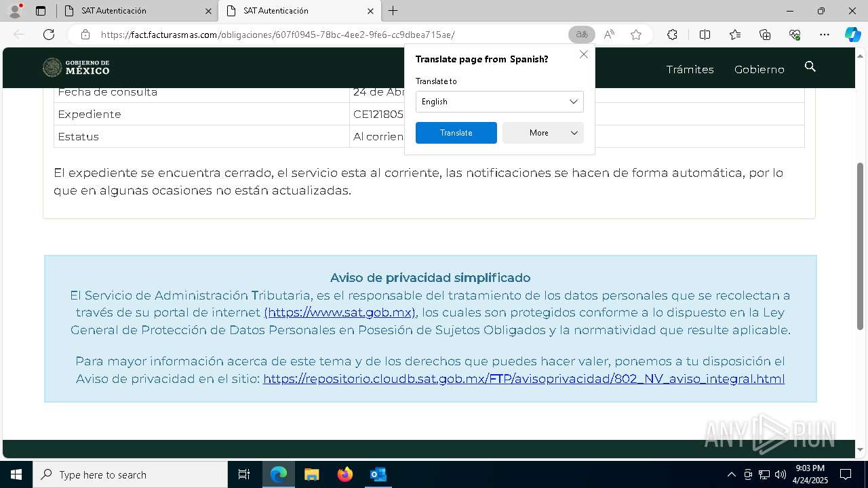Open Collections panel
Viewport: 868px width, 488px height.
(765, 35)
